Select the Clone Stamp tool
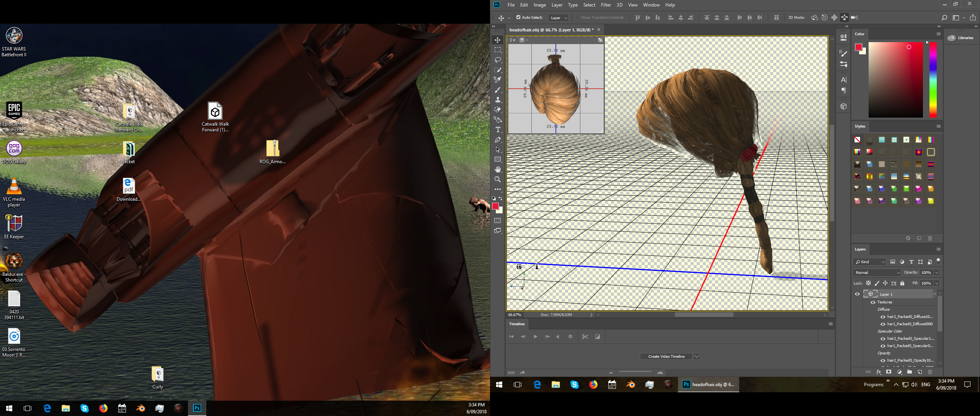The image size is (980, 416). (498, 100)
